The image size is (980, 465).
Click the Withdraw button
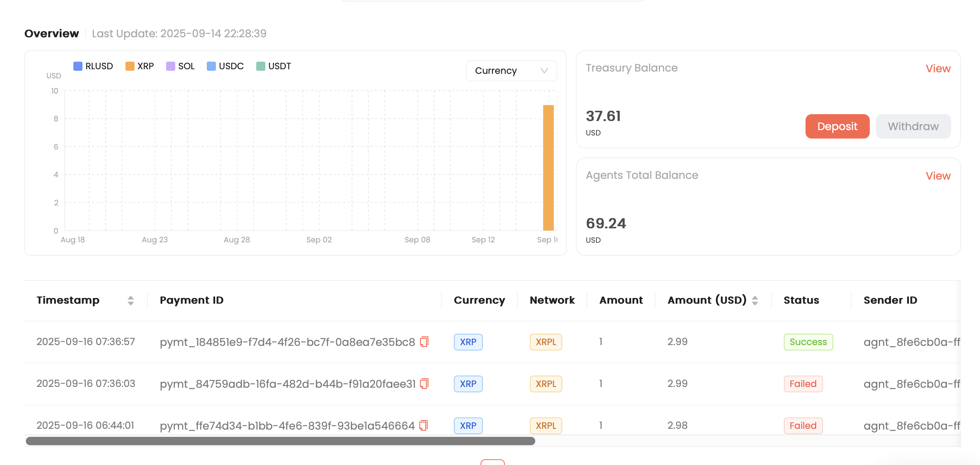(x=913, y=126)
